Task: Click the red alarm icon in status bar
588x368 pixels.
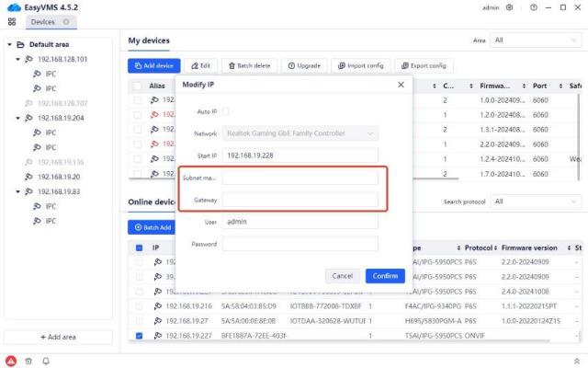Action: [11, 360]
